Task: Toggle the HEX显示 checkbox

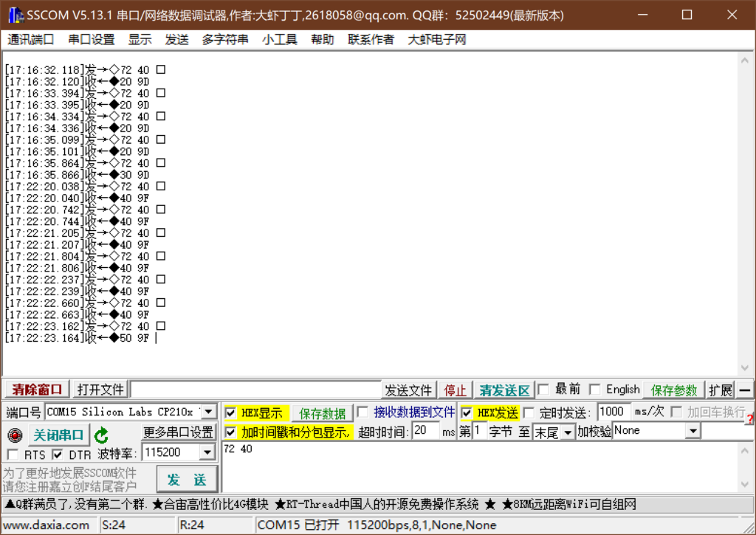Action: coord(231,413)
